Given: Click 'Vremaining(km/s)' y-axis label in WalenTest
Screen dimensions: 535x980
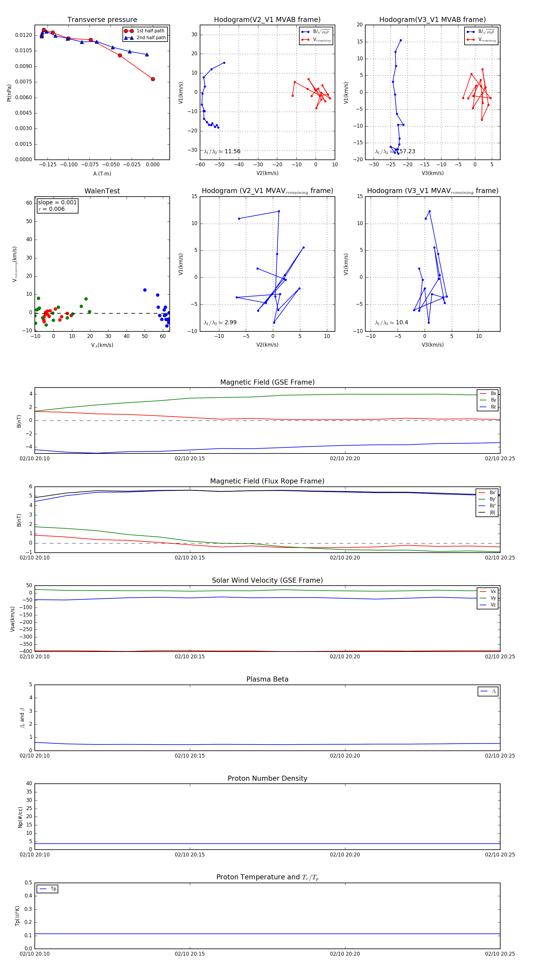Looking at the screenshot, I should point(15,264).
